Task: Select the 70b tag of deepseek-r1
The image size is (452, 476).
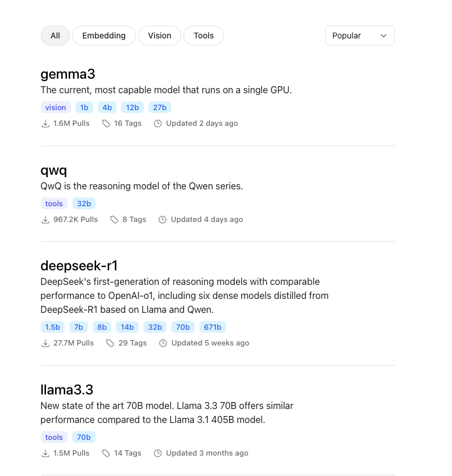Action: [x=183, y=327]
